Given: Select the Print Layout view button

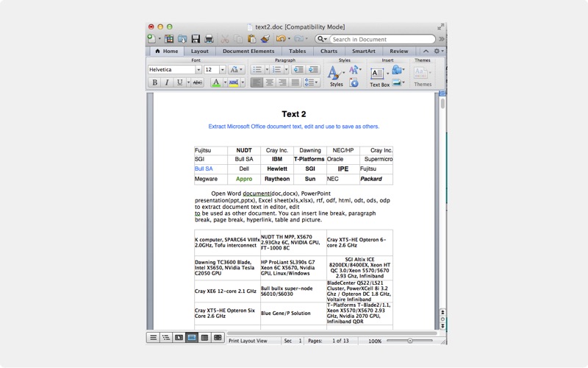Looking at the screenshot, I should pos(192,338).
